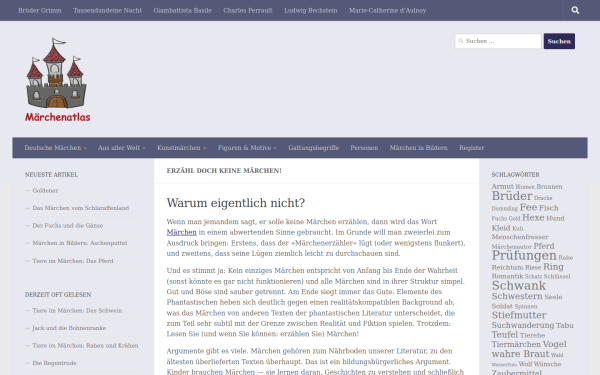The image size is (600, 375).
Task: Select the Hexe tag
Action: click(533, 218)
